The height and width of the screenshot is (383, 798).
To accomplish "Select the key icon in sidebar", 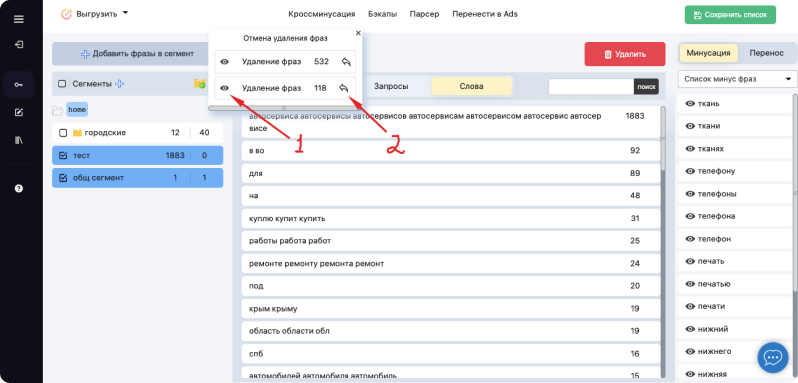I will point(19,85).
